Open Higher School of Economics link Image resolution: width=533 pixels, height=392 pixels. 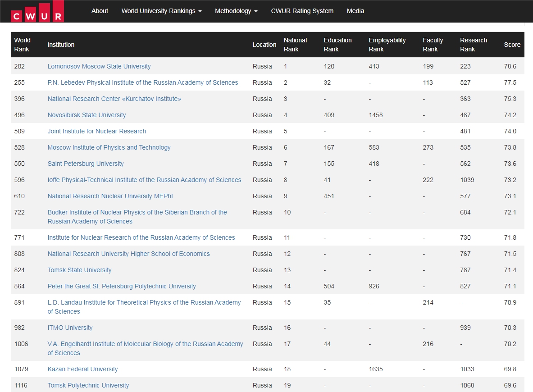coord(128,254)
